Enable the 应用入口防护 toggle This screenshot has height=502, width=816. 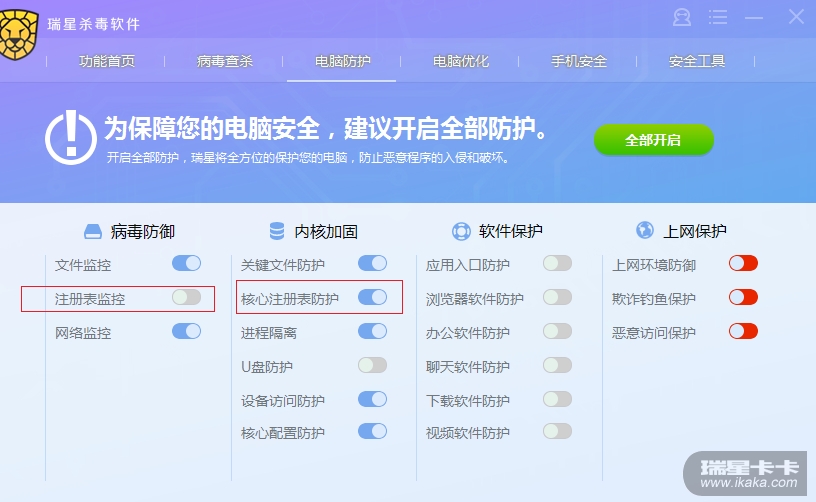point(557,263)
